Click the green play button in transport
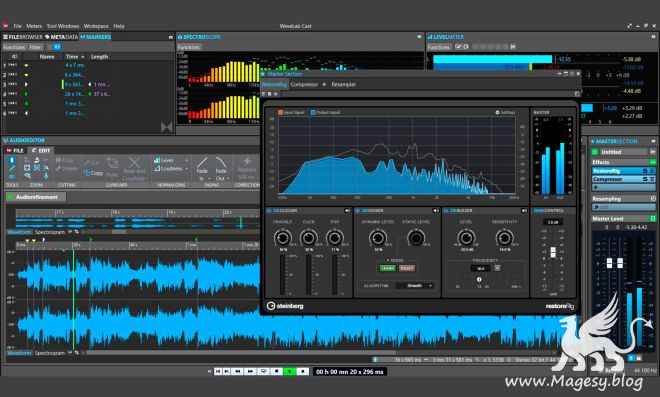This screenshot has height=397, width=660. [x=290, y=371]
